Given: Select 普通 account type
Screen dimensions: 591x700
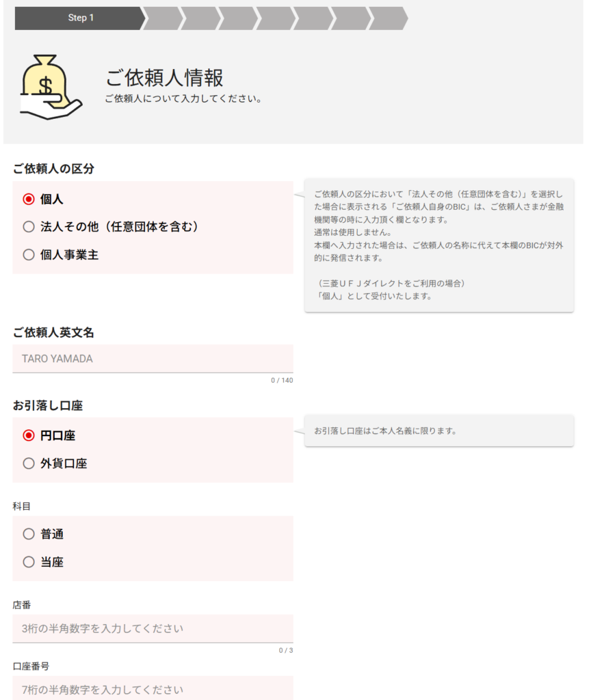Looking at the screenshot, I should 29,534.
